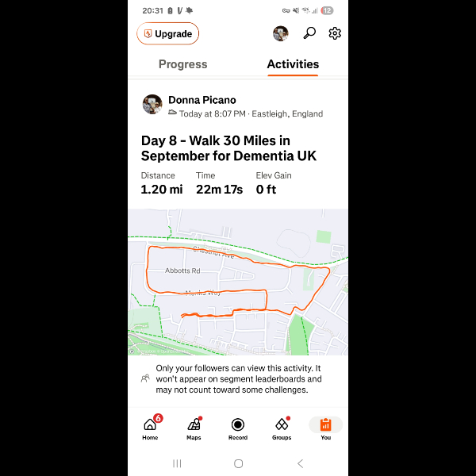
Task: Select the Activities tab
Action: [x=293, y=64]
